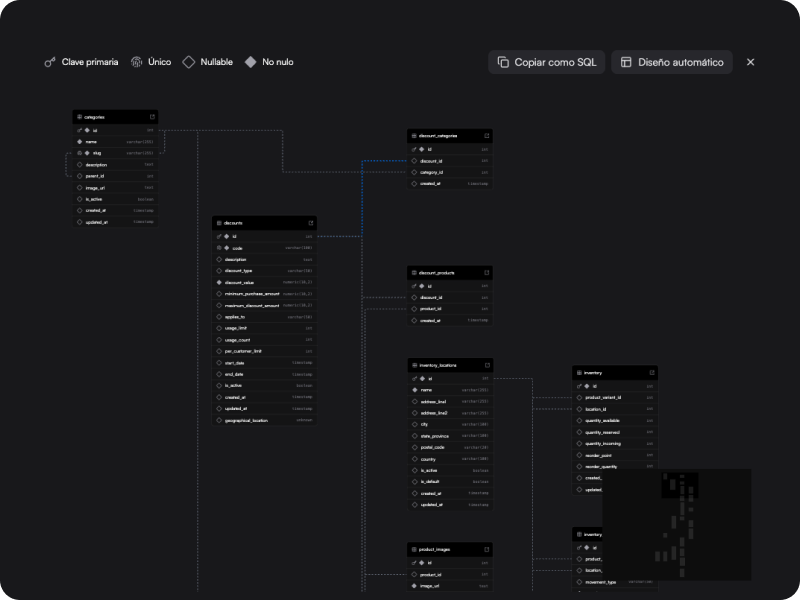Toggle the Único legend filter
800x600 pixels.
[x=151, y=62]
